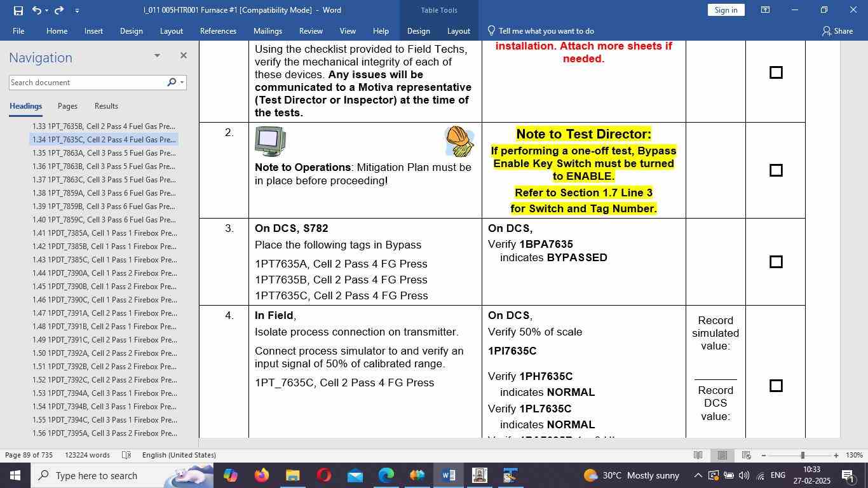868x488 pixels.
Task: Switch to the Pages tab in Navigation
Action: pyautogui.click(x=67, y=106)
